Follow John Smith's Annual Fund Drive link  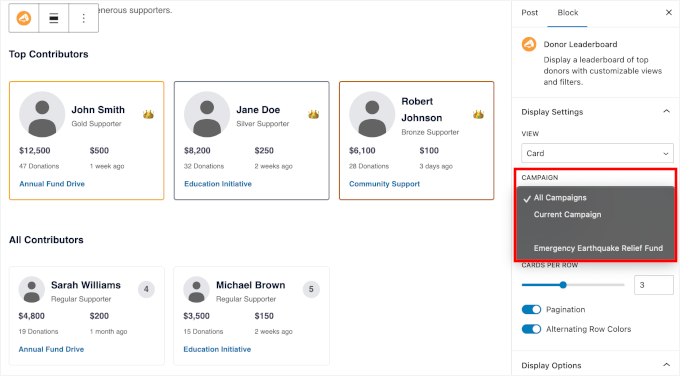point(52,184)
